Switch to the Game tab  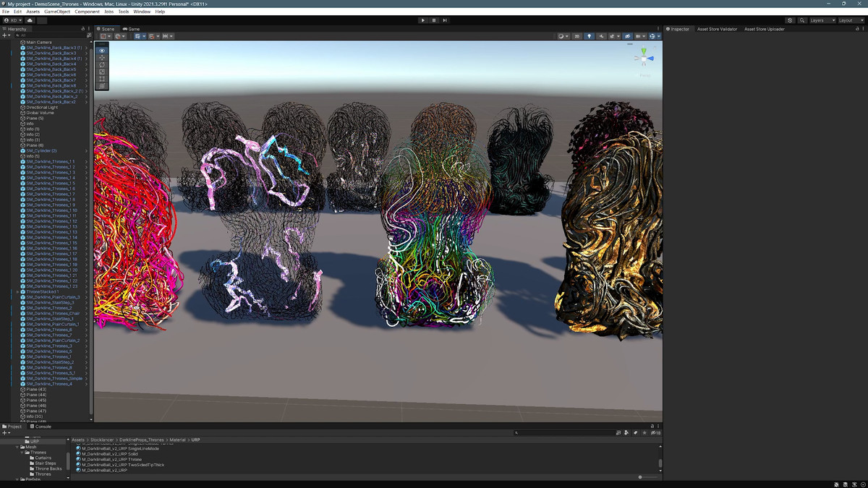tap(131, 29)
